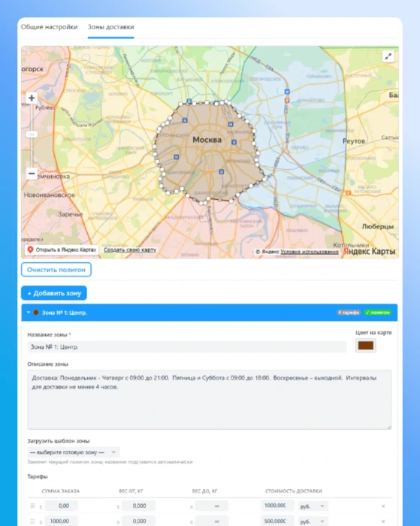Remove the second tariff row with X
This screenshot has width=420, height=526.
pos(383,521)
